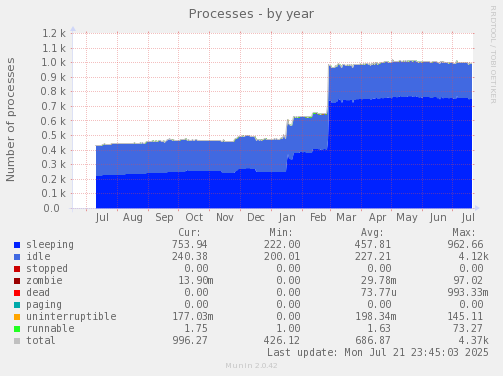Click runnable minimum value 1.00
Image resolution: width=503 pixels, height=376 pixels.
coord(288,329)
